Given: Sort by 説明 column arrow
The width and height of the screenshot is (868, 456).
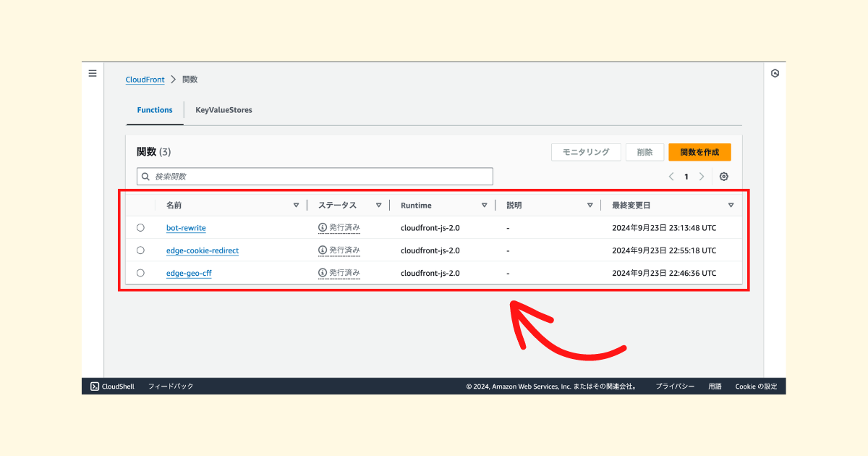Looking at the screenshot, I should 590,206.
